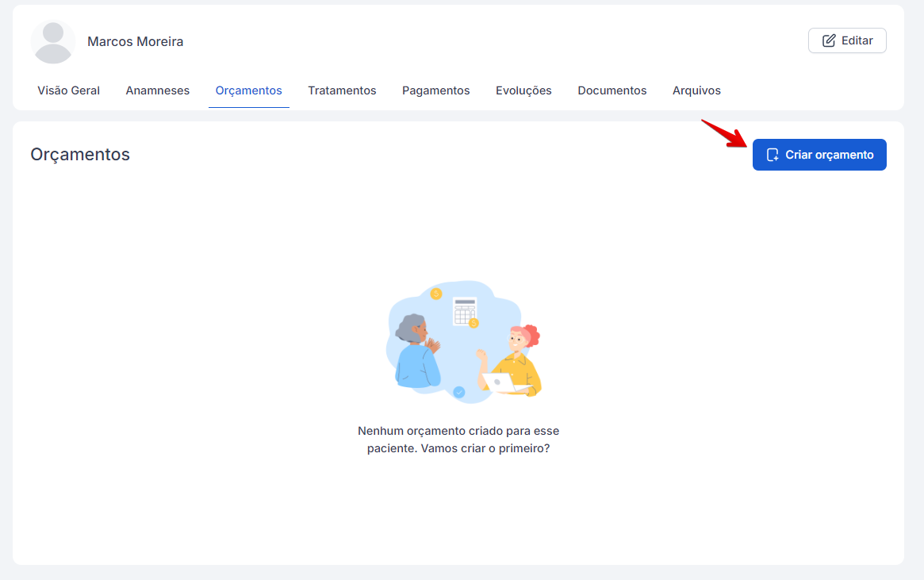Viewport: 924px width, 580px height.
Task: Click the Criar orçamento button
Action: (819, 155)
